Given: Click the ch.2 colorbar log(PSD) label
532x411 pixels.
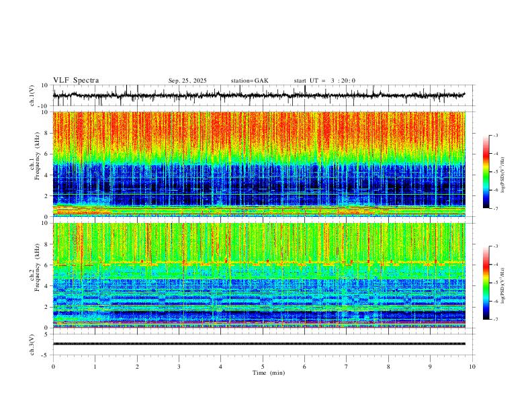Looking at the screenshot, I should [x=503, y=285].
